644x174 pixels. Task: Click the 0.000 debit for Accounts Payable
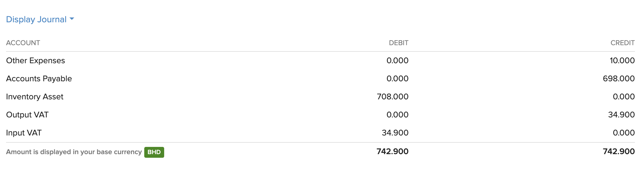[397, 79]
